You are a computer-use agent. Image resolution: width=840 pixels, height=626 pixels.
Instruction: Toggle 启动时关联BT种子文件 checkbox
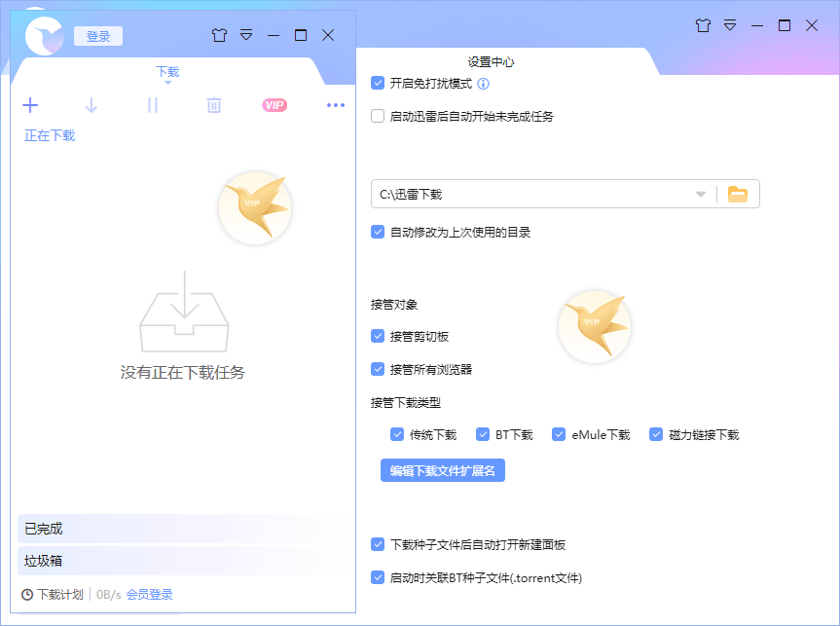378,577
